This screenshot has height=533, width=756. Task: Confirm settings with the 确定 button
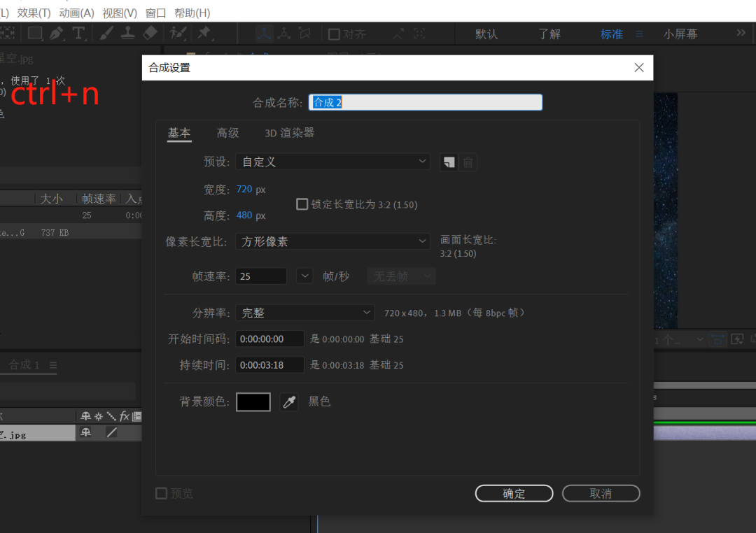click(514, 494)
